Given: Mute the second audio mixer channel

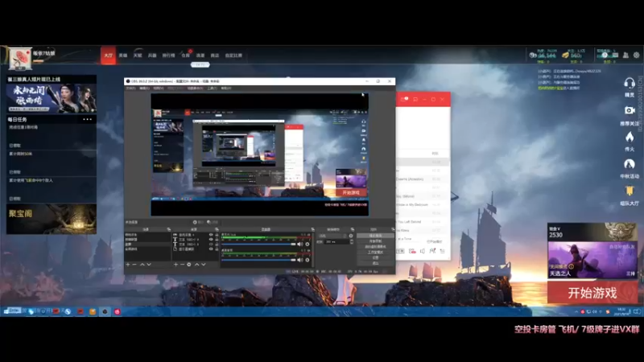Looking at the screenshot, I should click(300, 260).
